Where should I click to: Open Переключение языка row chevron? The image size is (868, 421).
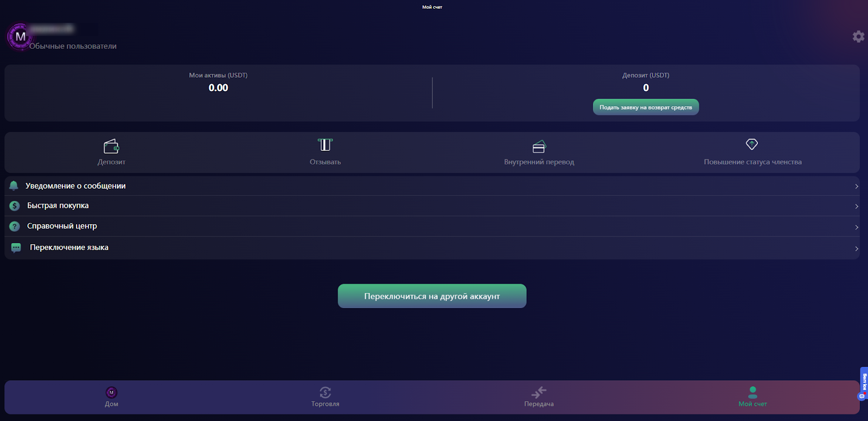tap(856, 248)
